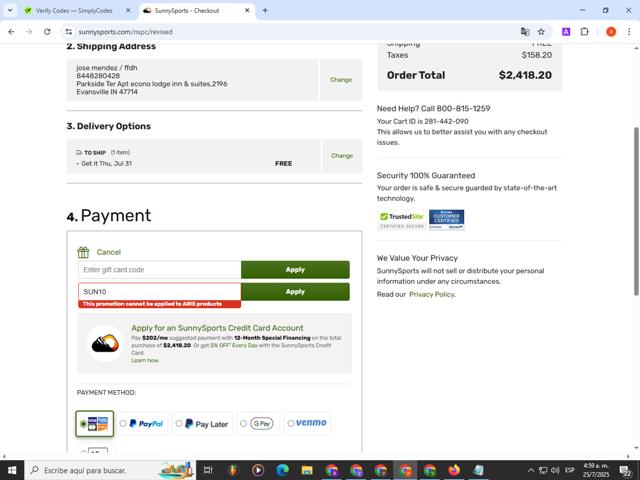Bookmark this page with the star
This screenshot has height=480, width=640.
[541, 32]
